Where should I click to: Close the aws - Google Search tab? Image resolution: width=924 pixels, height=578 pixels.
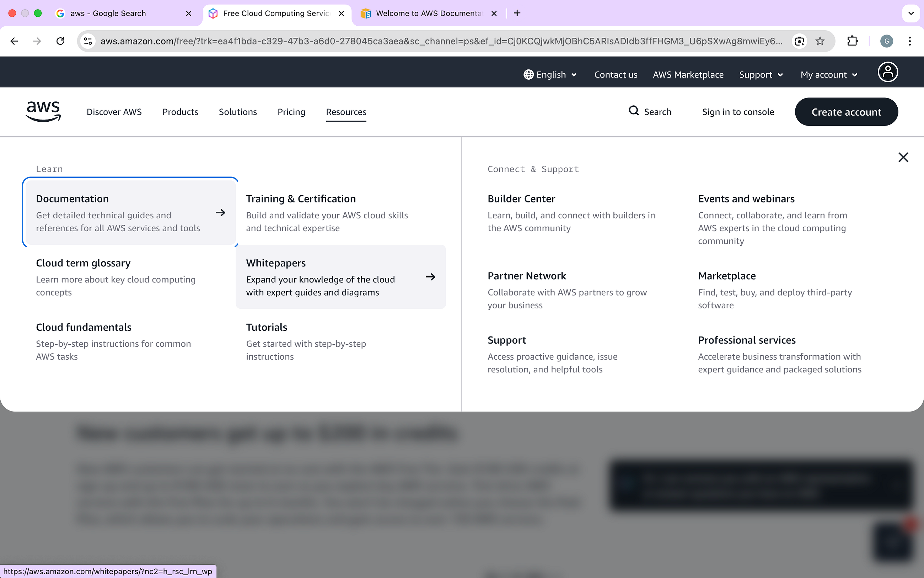(x=189, y=14)
